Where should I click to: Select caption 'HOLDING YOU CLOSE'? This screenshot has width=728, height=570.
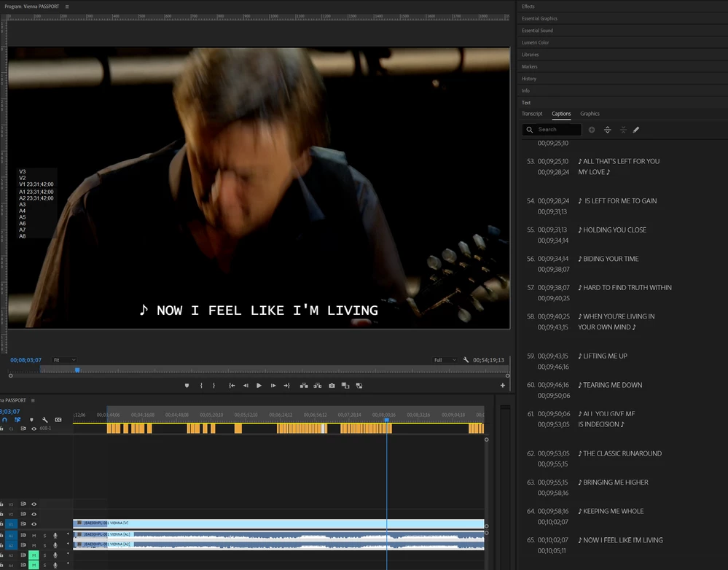(612, 230)
